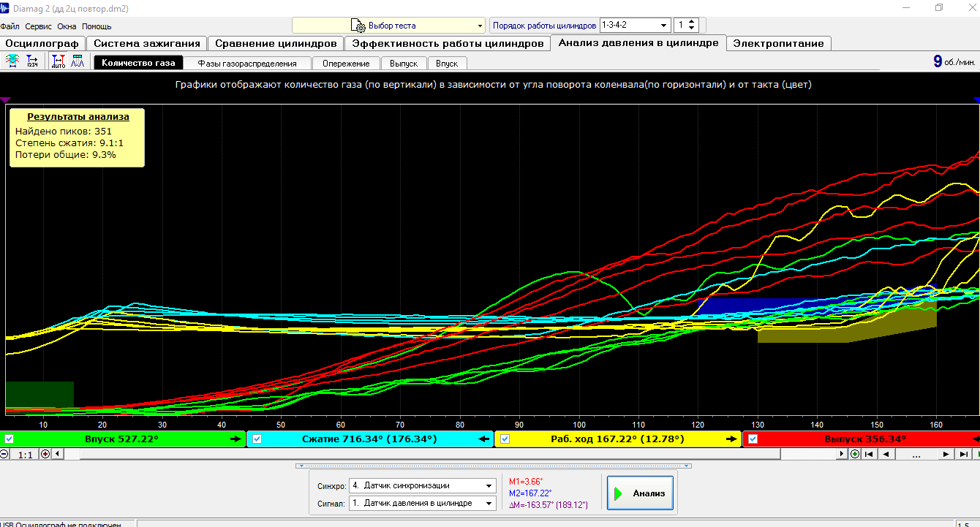The image size is (980, 527).
Task: Decrease the cylinder number stepper
Action: click(693, 29)
